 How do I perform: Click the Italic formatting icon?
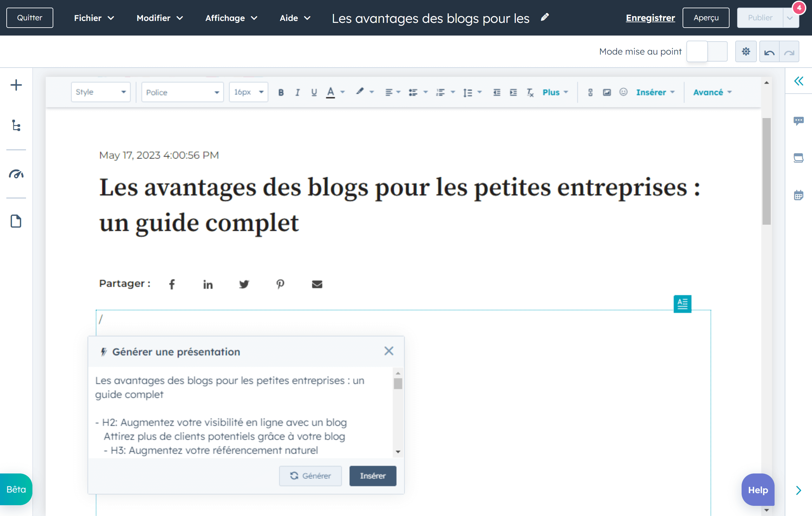click(297, 92)
